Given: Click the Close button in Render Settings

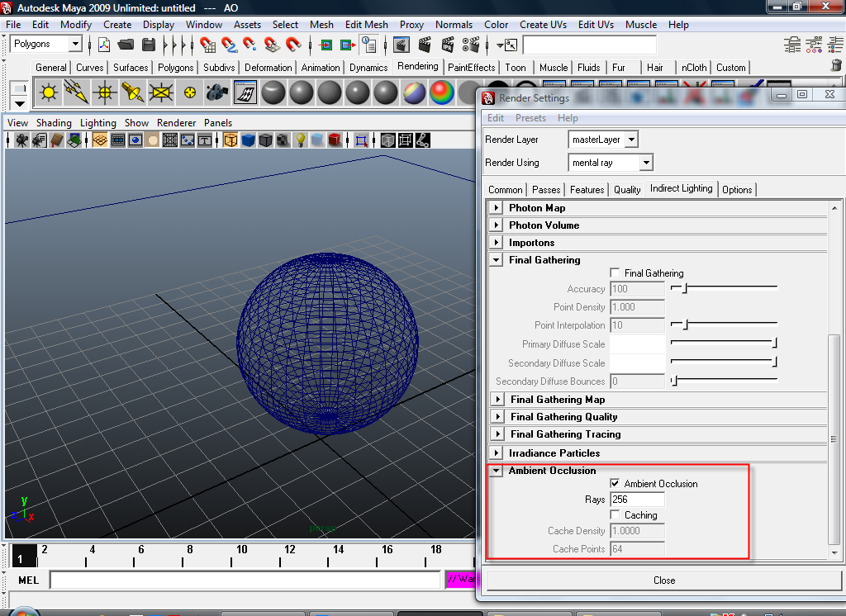Looking at the screenshot, I should click(663, 580).
